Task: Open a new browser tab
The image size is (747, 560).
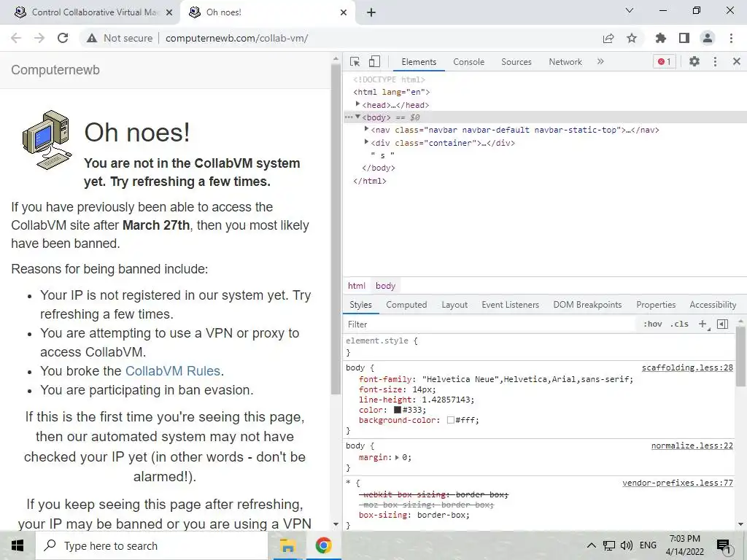Action: [x=371, y=12]
